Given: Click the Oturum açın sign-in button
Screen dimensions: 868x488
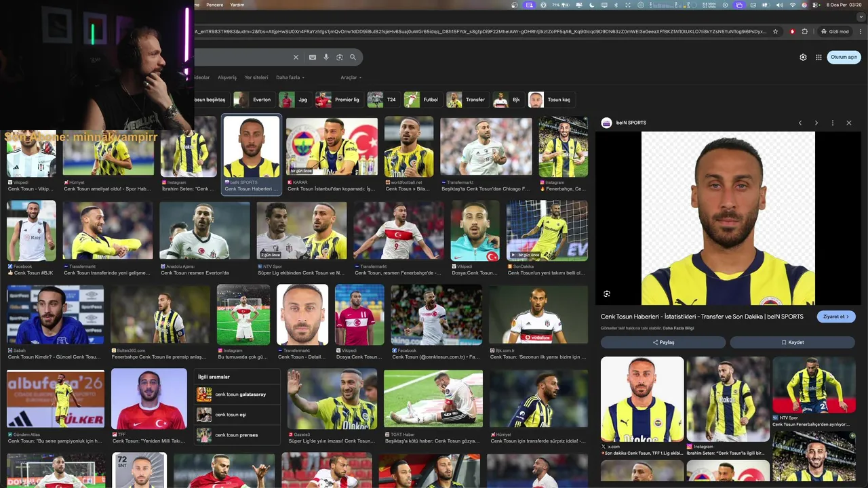Looking at the screenshot, I should 844,58.
